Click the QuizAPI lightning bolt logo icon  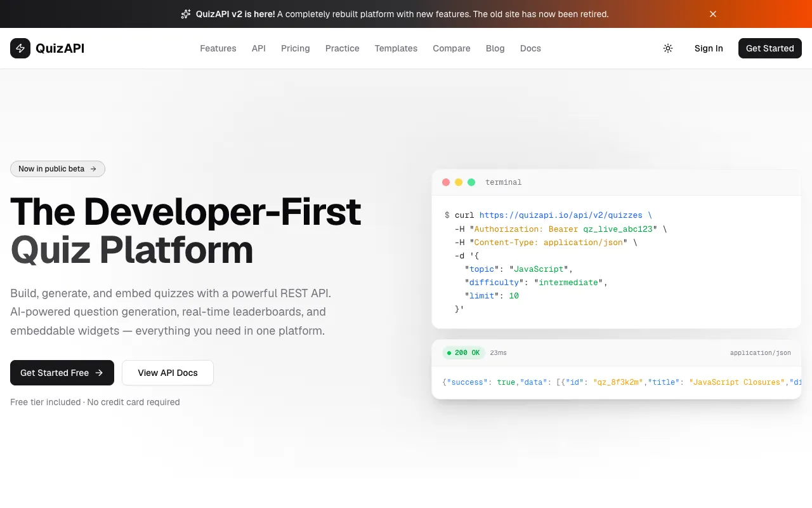(x=20, y=48)
